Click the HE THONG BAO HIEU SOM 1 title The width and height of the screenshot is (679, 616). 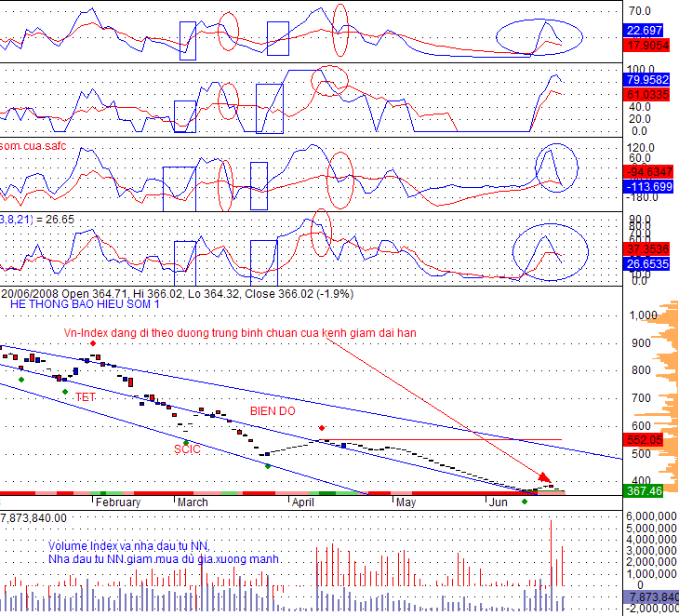tap(85, 304)
